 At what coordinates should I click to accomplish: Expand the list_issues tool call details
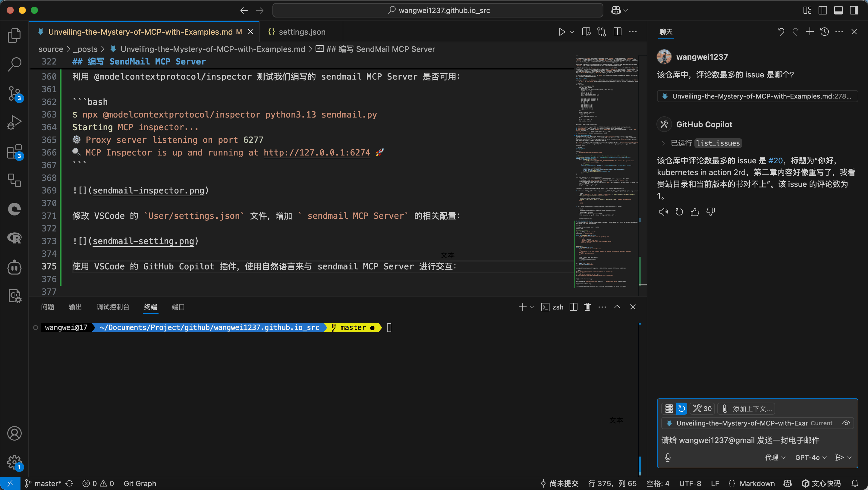click(x=663, y=143)
